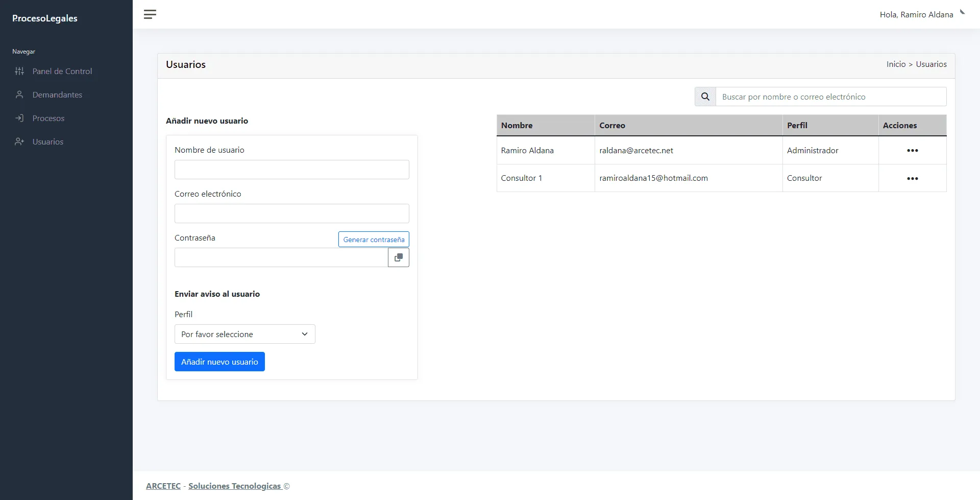The width and height of the screenshot is (980, 500).
Task: Go to Procesos in the sidebar
Action: (48, 118)
